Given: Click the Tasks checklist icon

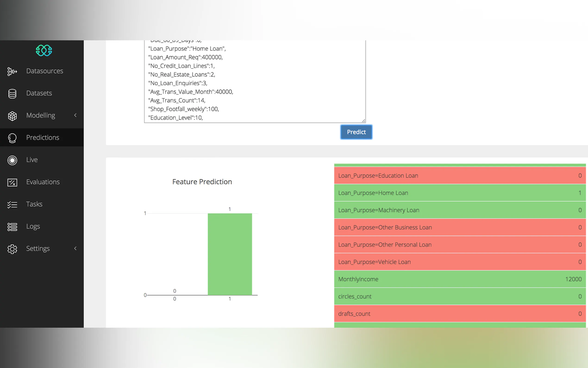Looking at the screenshot, I should click(12, 205).
